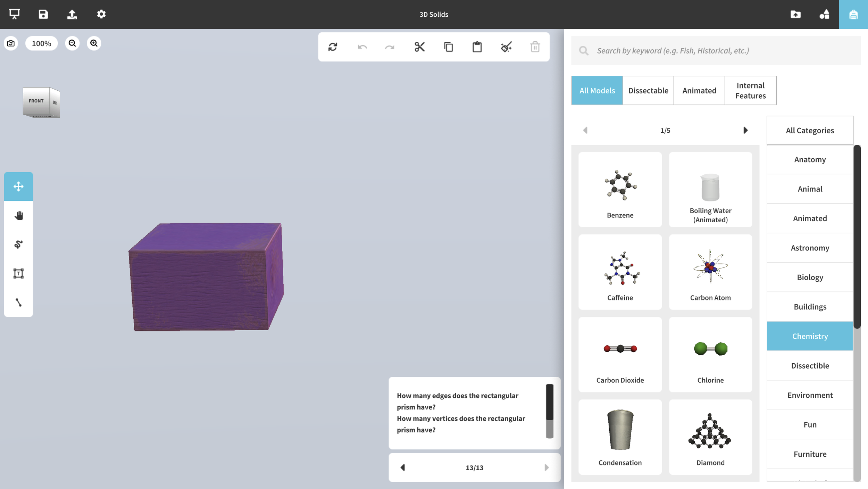Go to previous slide arrow at 13/13
Viewport: 868px width, 489px height.
tap(403, 467)
